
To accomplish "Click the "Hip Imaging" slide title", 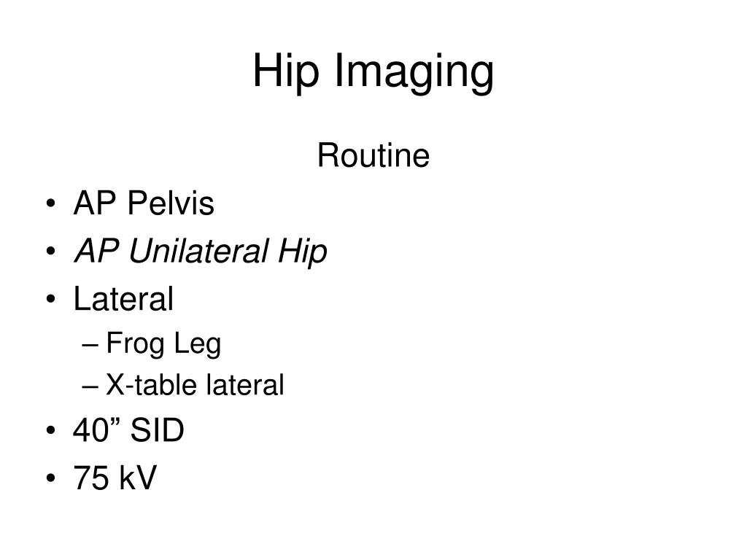I will pos(373,73).
